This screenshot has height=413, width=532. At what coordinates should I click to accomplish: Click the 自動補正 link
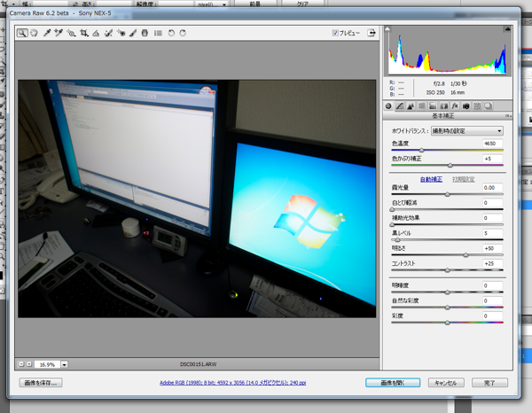click(x=431, y=179)
